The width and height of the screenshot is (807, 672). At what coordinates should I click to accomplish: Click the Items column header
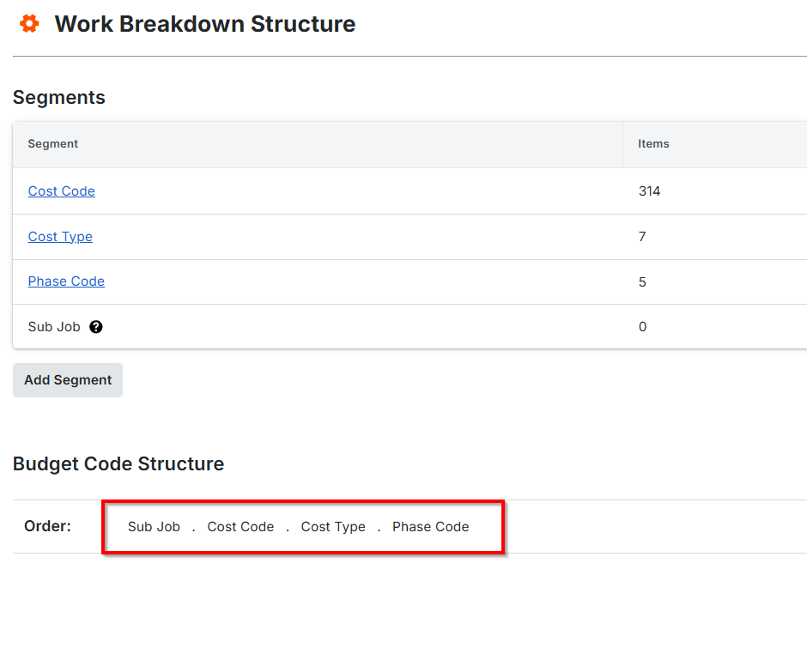(x=653, y=143)
